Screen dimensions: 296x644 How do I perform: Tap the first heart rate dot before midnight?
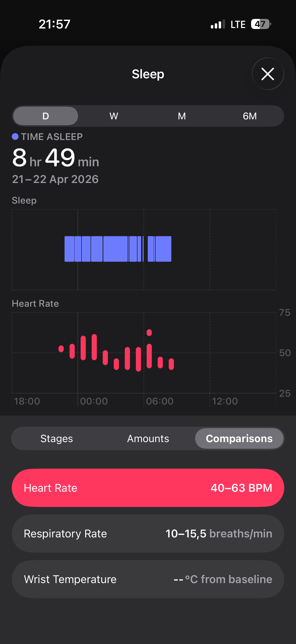pos(61,349)
